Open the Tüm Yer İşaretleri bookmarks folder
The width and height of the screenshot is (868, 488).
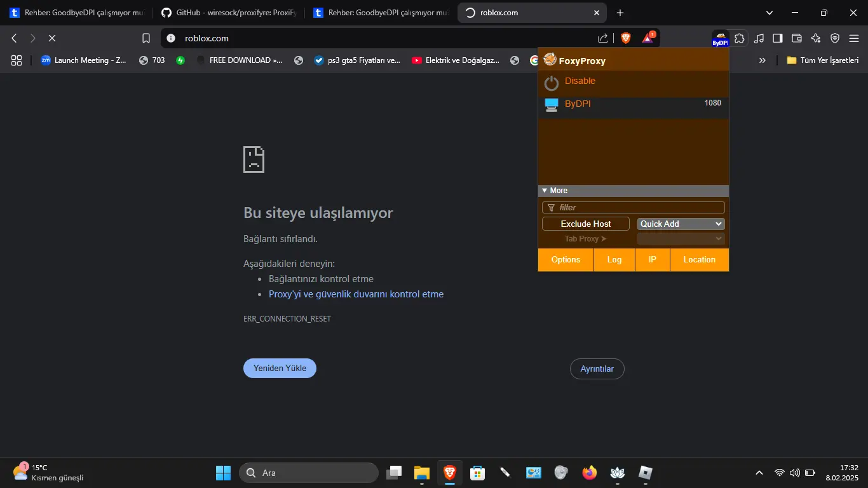coord(822,60)
